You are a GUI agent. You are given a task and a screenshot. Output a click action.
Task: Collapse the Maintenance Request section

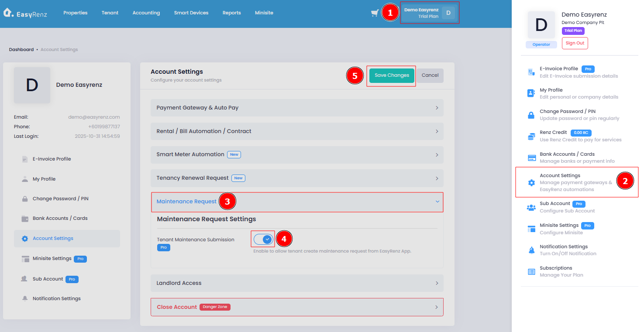(x=297, y=202)
